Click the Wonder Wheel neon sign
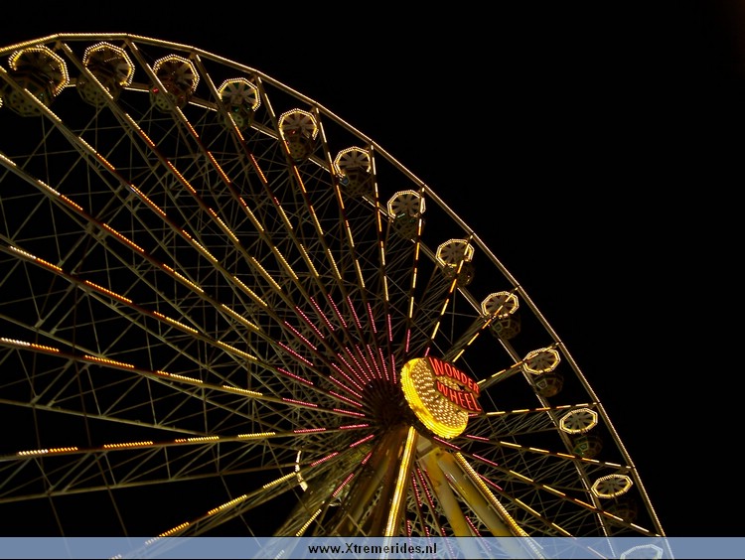Screen dimensions: 745x560 pos(455,384)
